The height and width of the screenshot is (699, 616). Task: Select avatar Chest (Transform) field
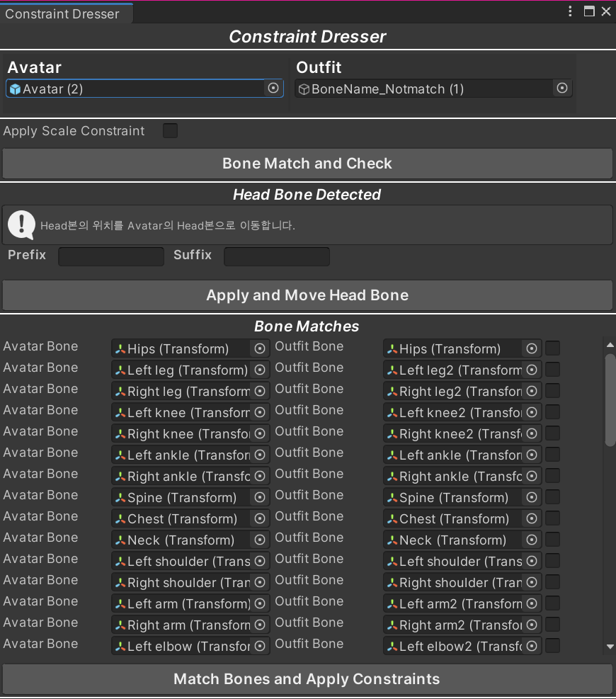point(190,519)
